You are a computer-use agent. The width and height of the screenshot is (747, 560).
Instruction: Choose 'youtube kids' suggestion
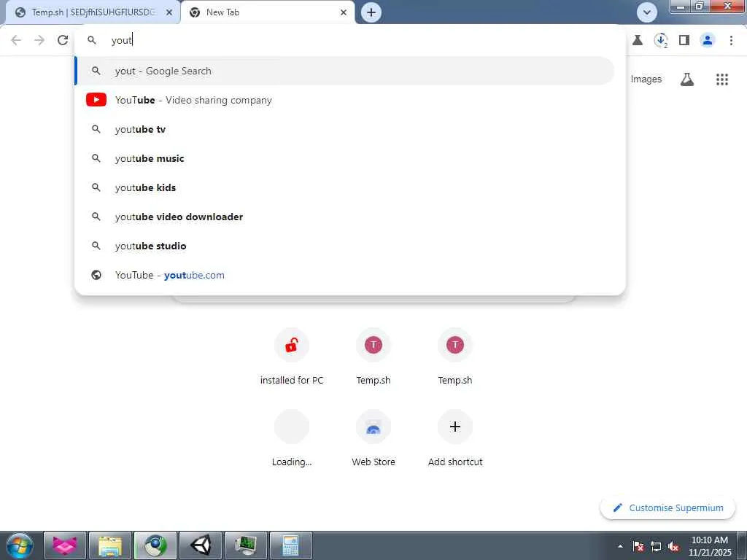tap(345, 187)
